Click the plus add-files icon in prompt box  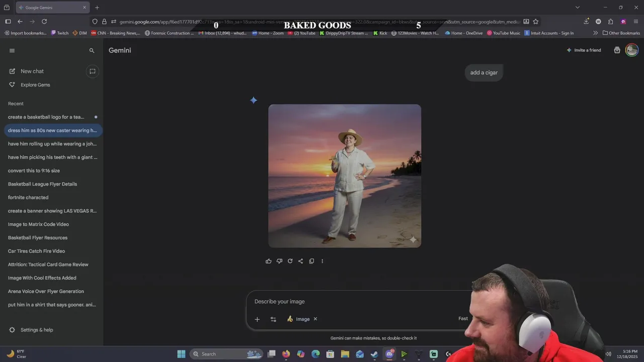pyautogui.click(x=257, y=319)
